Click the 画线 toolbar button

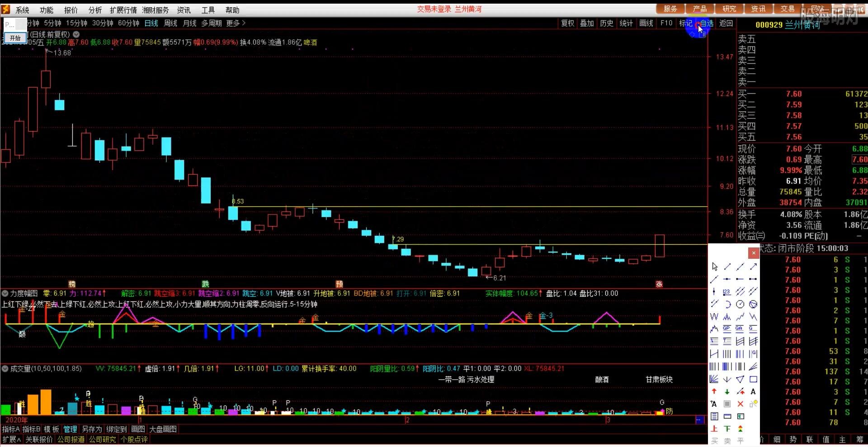pos(646,23)
